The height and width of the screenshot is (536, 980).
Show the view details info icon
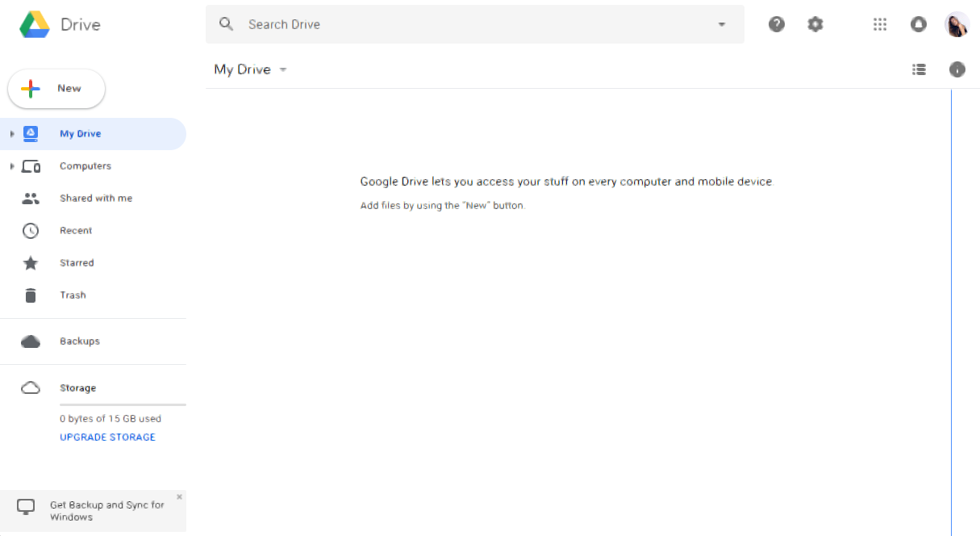[957, 69]
